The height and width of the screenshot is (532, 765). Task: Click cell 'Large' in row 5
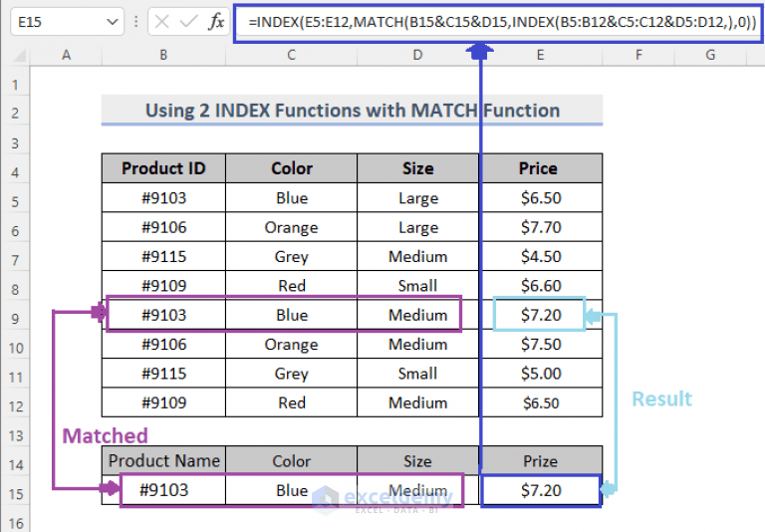tap(417, 197)
